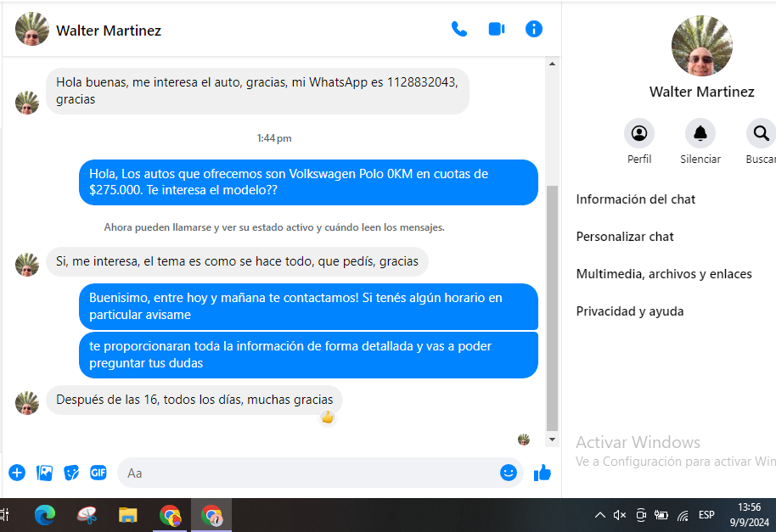
Task: Click the chat scrollbar up arrow
Action: click(x=553, y=64)
